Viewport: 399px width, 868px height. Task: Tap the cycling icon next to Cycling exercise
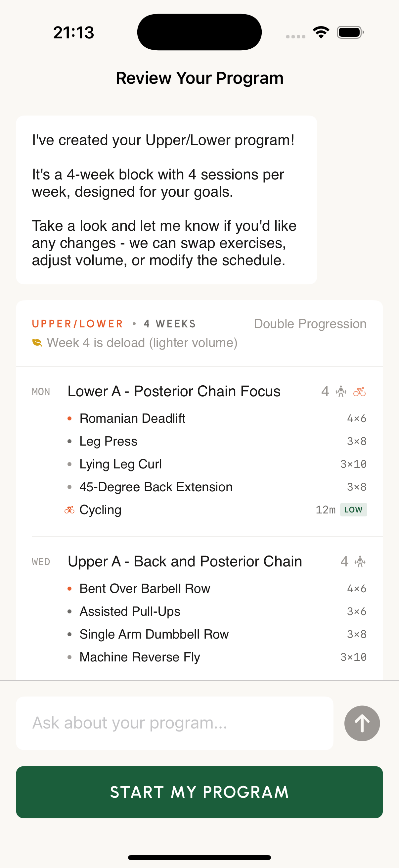(x=69, y=510)
